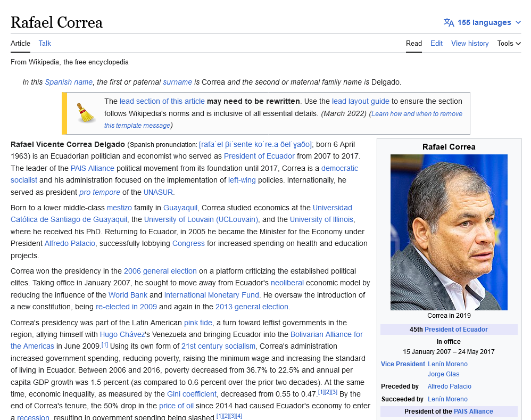Open the Talk tab

tap(45, 43)
